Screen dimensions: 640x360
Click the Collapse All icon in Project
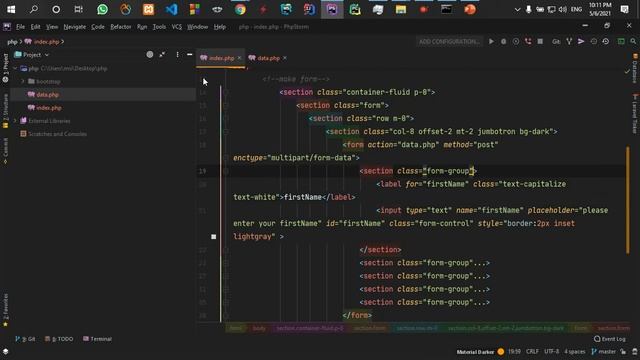pos(162,55)
